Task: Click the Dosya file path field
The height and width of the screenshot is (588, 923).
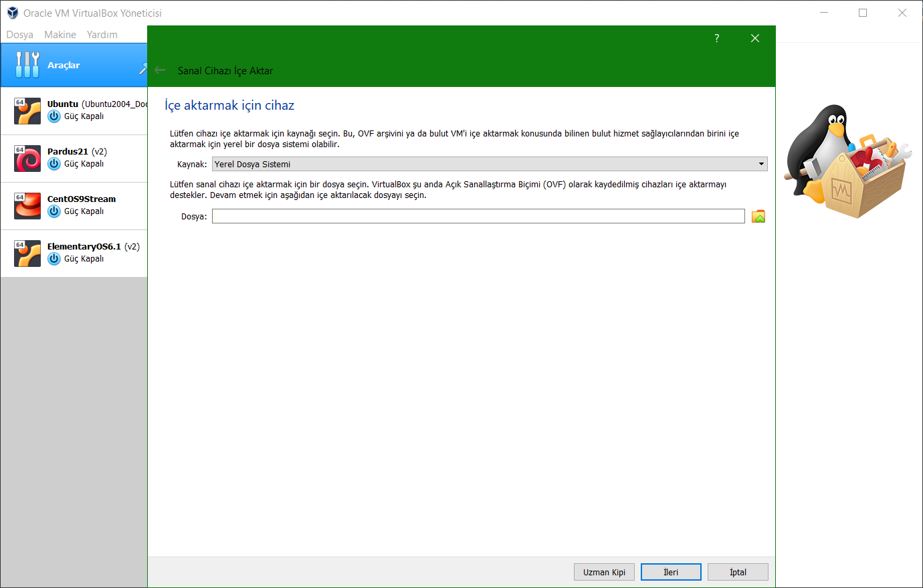Action: [478, 216]
